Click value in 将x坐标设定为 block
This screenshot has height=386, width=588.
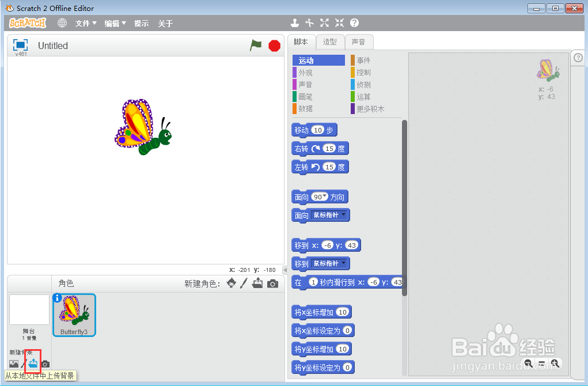tap(347, 330)
